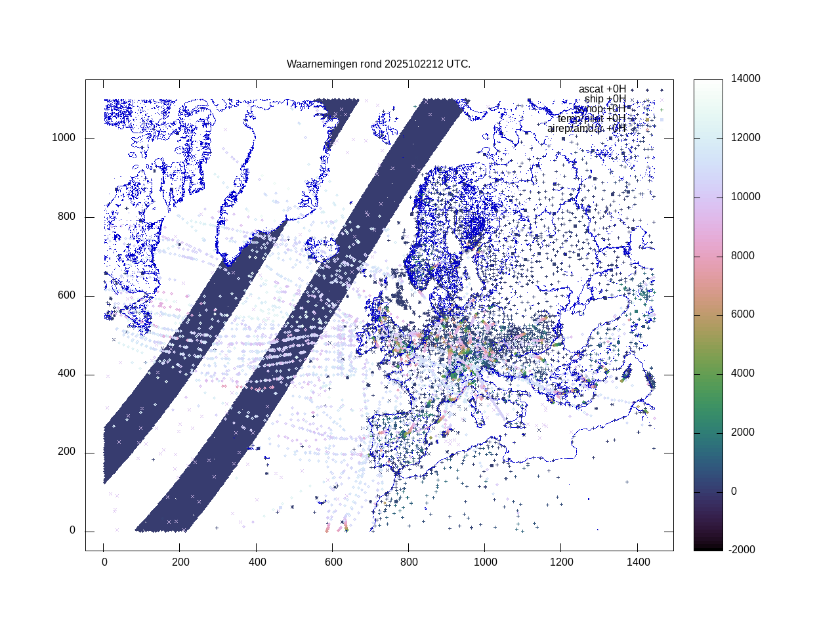Select the ship +0H legend entry
Screen dimensions: 840x630
click(605, 99)
